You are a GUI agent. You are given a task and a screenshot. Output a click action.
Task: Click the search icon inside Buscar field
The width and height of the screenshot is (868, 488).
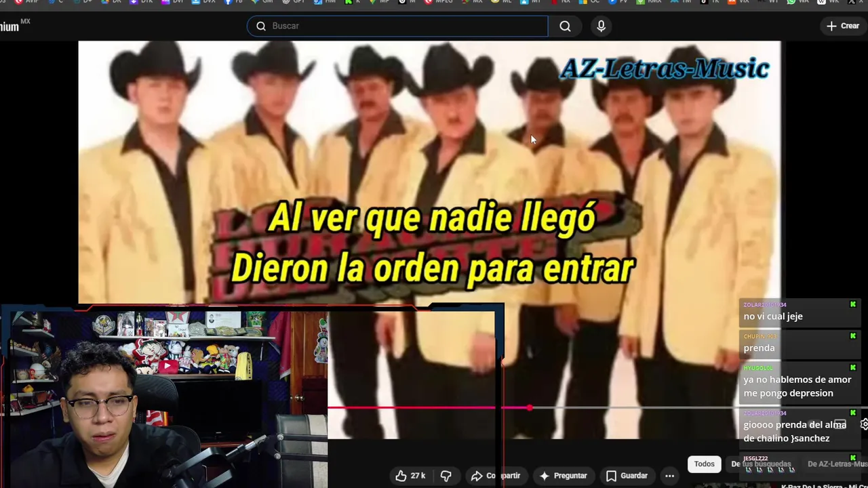[x=261, y=26]
